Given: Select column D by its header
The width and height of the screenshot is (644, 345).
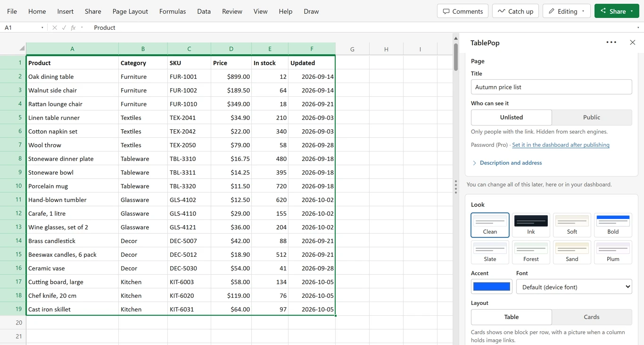Looking at the screenshot, I should (231, 49).
